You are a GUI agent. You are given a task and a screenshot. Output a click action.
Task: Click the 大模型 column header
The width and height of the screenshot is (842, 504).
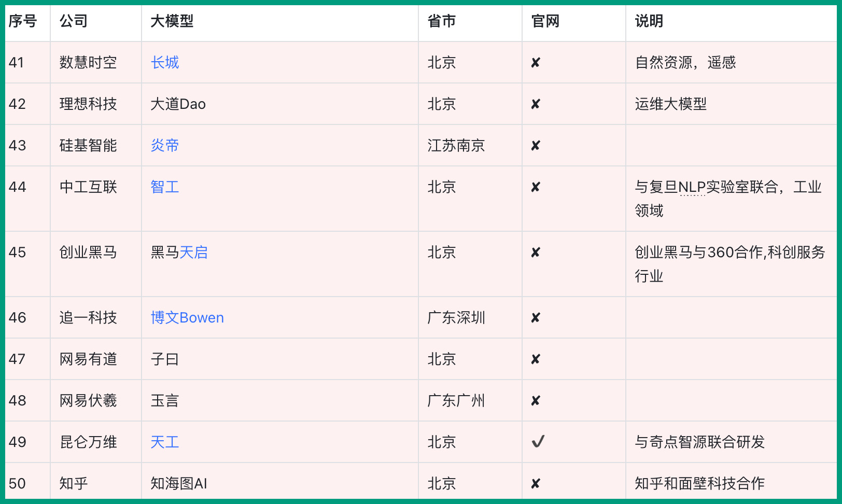172,21
